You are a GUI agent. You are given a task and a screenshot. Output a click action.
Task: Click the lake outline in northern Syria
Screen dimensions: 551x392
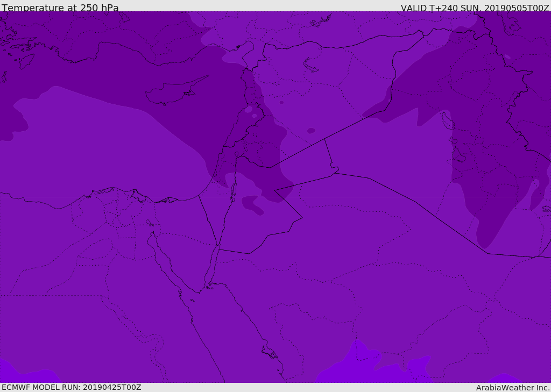(x=311, y=65)
